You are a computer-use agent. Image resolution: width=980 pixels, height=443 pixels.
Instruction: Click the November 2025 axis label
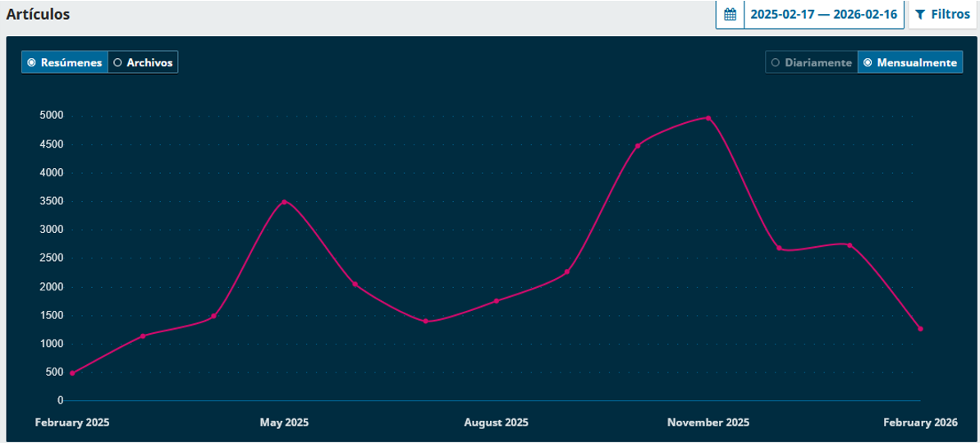(x=708, y=422)
